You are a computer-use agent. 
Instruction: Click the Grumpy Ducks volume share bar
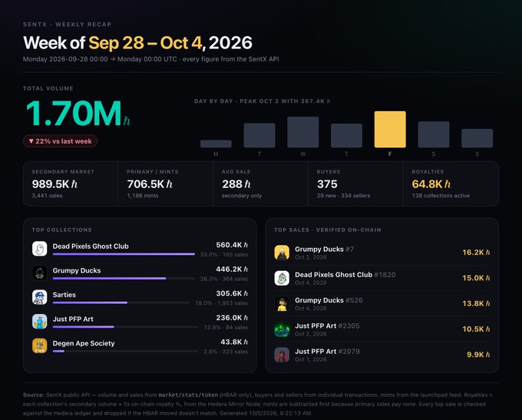[124, 279]
